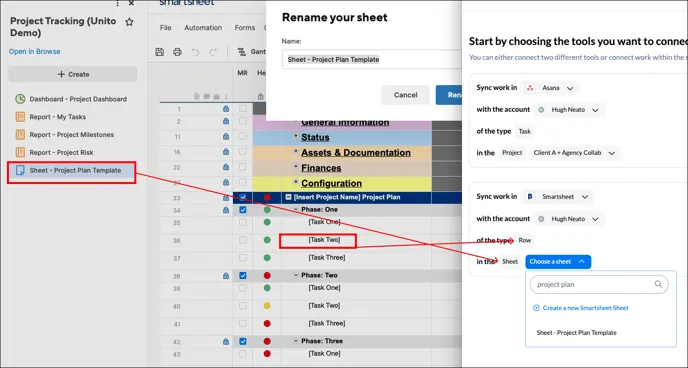The height and width of the screenshot is (368, 688).
Task: Select Sheet - Project Plan Template in workspace list
Action: [x=72, y=171]
